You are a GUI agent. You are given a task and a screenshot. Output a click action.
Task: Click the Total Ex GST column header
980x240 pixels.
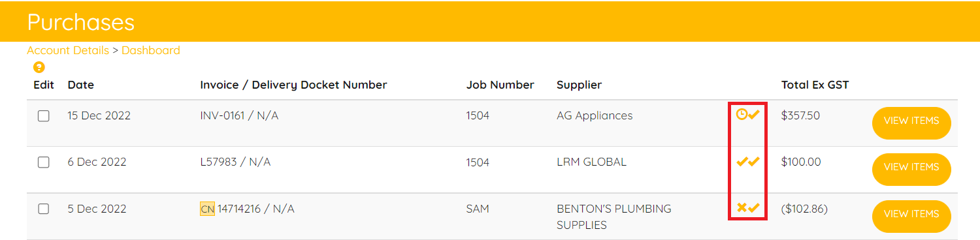815,85
